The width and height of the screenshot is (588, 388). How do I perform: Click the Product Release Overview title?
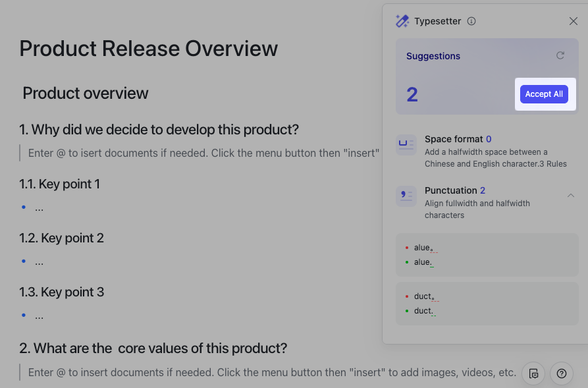(149, 48)
